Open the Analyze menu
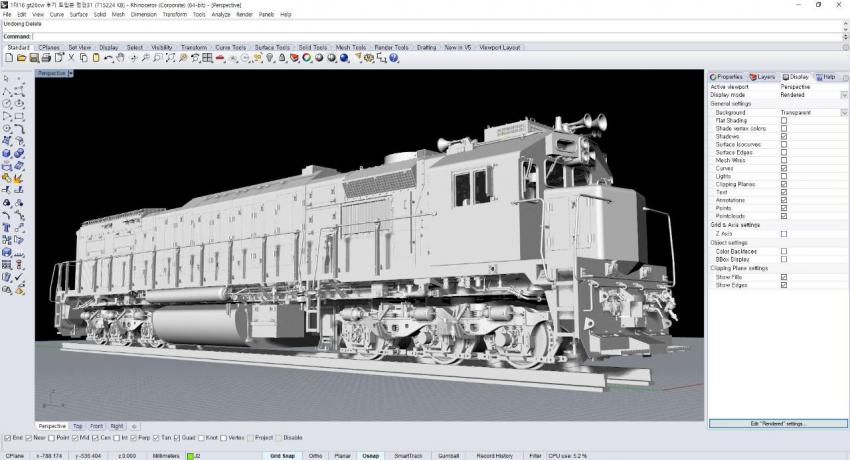This screenshot has height=460, width=850. point(220,15)
